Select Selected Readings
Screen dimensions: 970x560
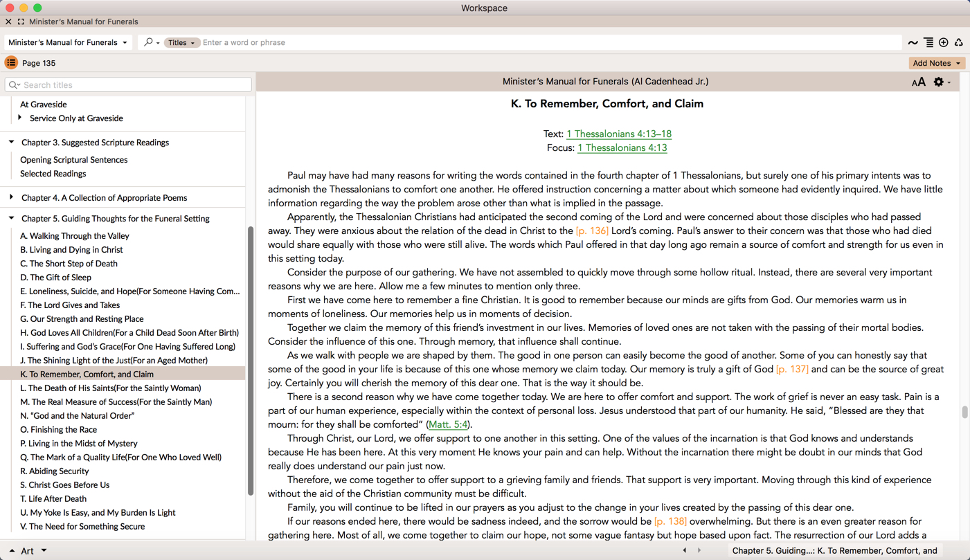pyautogui.click(x=53, y=174)
